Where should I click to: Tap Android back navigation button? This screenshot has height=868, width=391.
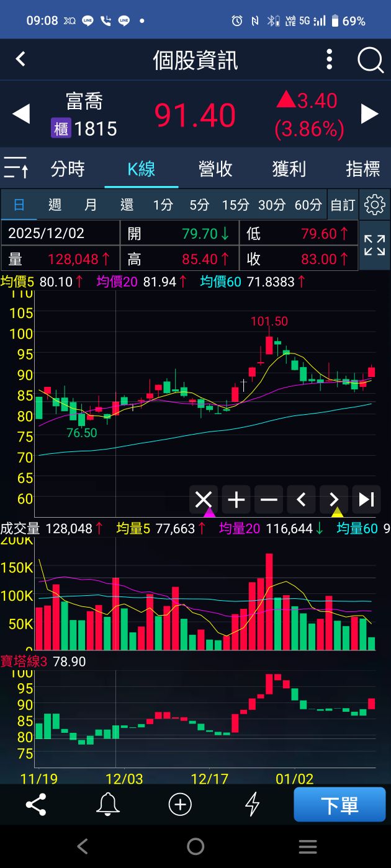click(83, 846)
